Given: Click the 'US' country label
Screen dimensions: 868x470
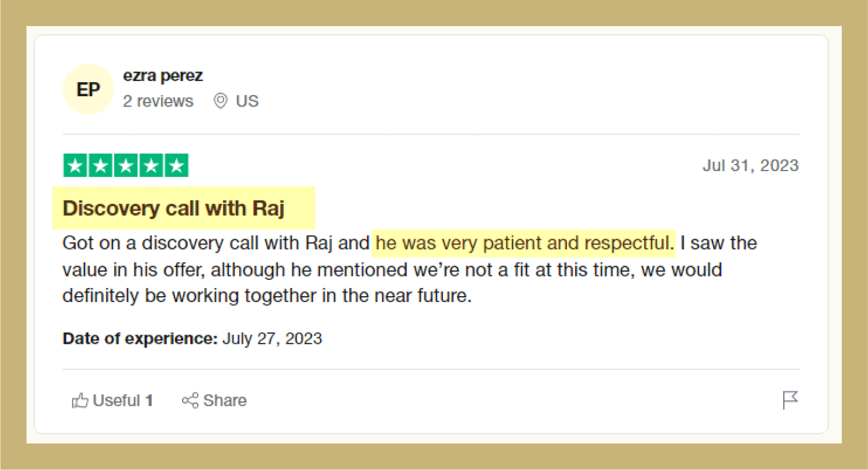Looking at the screenshot, I should pyautogui.click(x=247, y=101).
